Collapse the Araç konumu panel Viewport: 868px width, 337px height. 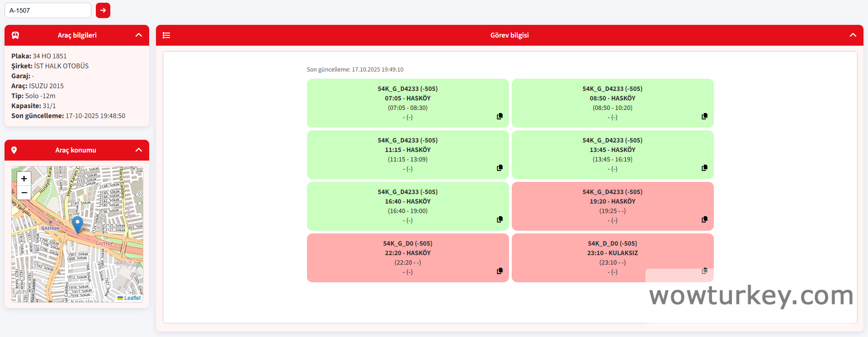pos(139,150)
